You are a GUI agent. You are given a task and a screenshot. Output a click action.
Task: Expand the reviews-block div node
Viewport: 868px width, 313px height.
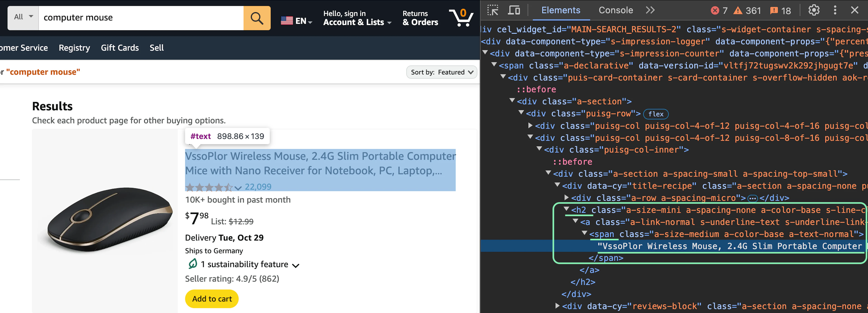[x=557, y=306]
